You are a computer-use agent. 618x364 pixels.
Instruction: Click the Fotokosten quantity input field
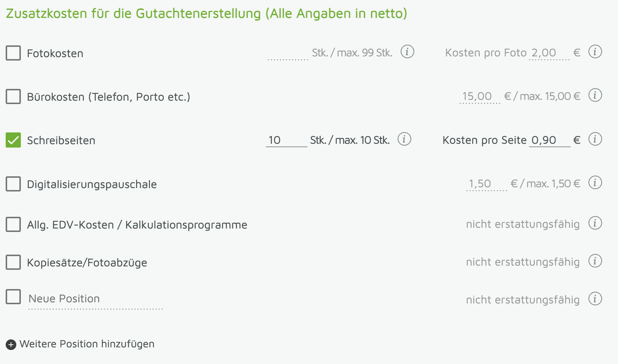287,53
